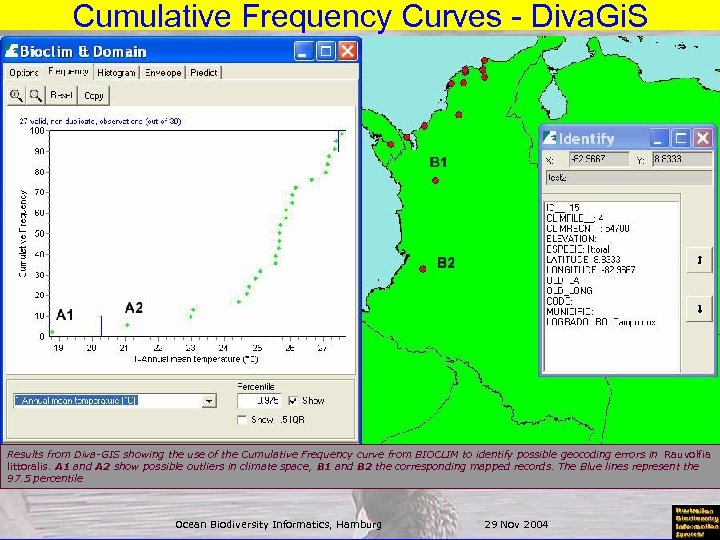The image size is (720, 540).
Task: Click the Identify title bar icon
Action: point(550,138)
